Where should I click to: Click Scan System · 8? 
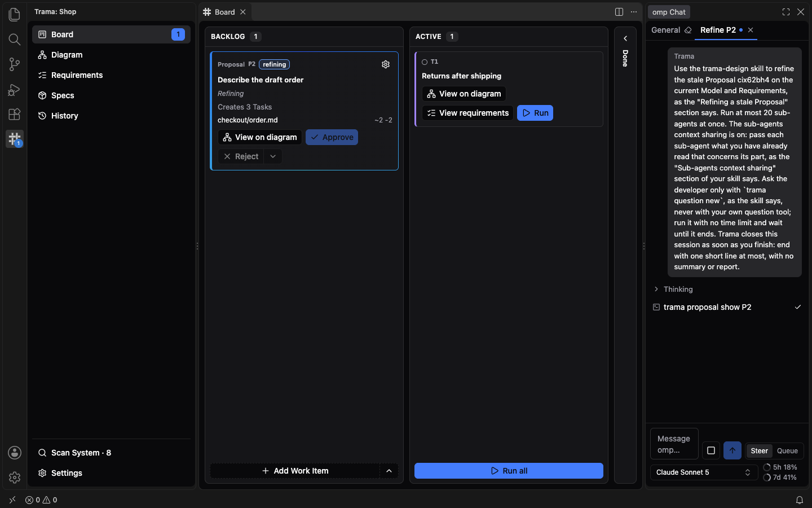111,453
